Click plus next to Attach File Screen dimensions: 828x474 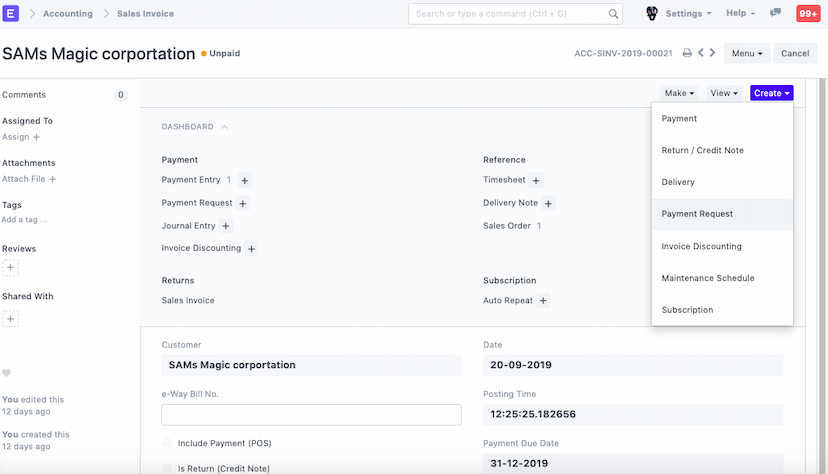click(52, 179)
